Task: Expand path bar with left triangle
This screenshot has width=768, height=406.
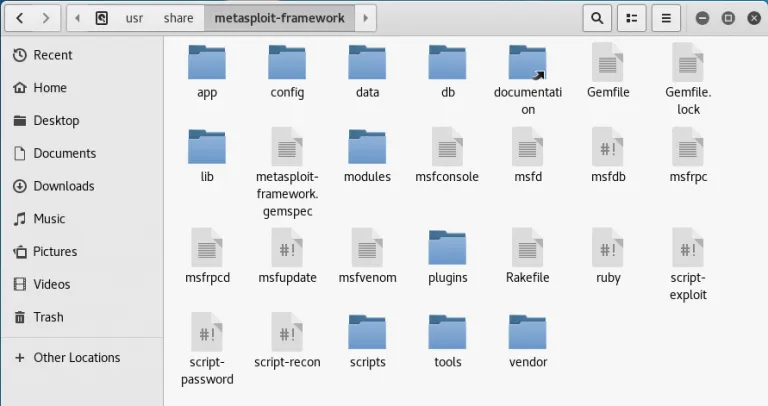Action: (x=79, y=18)
